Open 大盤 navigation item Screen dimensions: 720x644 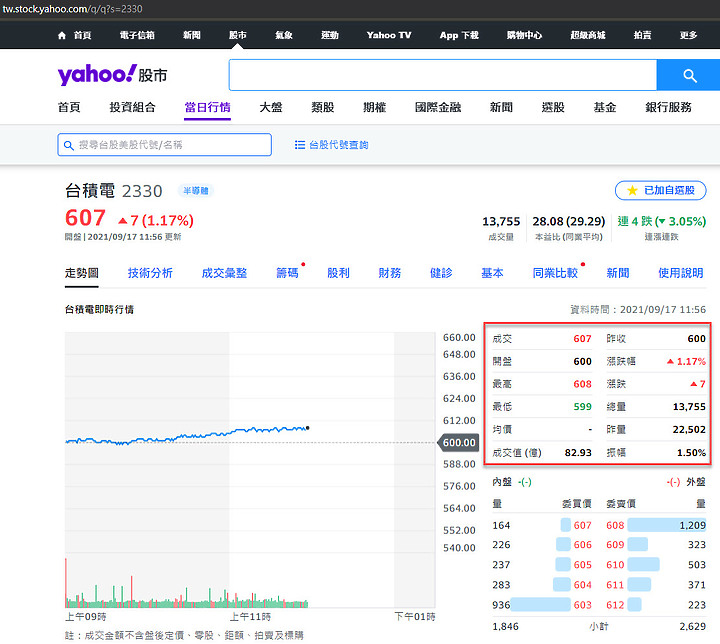point(270,107)
